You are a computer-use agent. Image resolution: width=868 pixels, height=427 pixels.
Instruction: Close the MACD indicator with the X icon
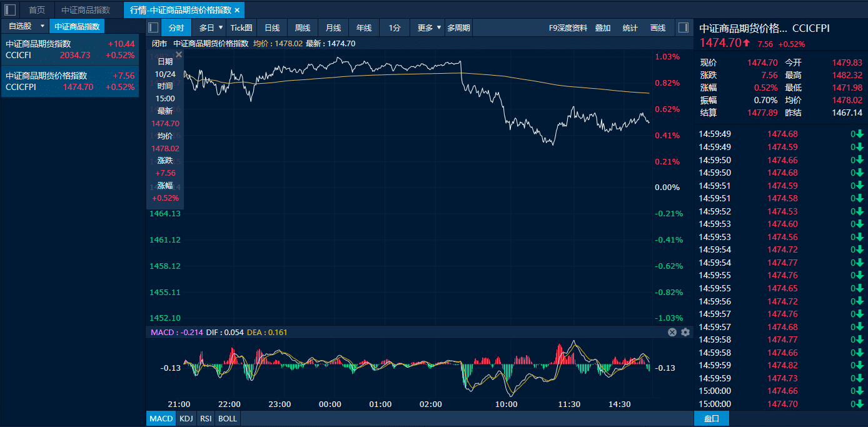click(672, 332)
